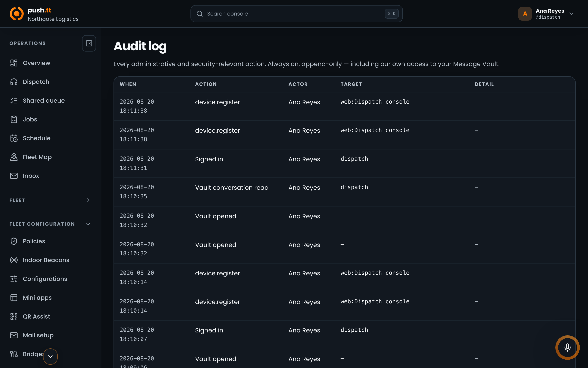Click the ACTOR column header
The image size is (588, 368).
298,84
